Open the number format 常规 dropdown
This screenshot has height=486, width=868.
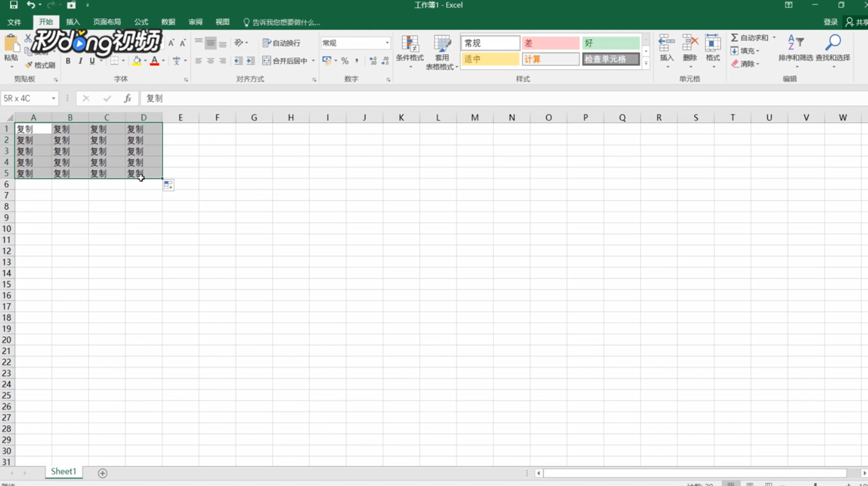387,43
